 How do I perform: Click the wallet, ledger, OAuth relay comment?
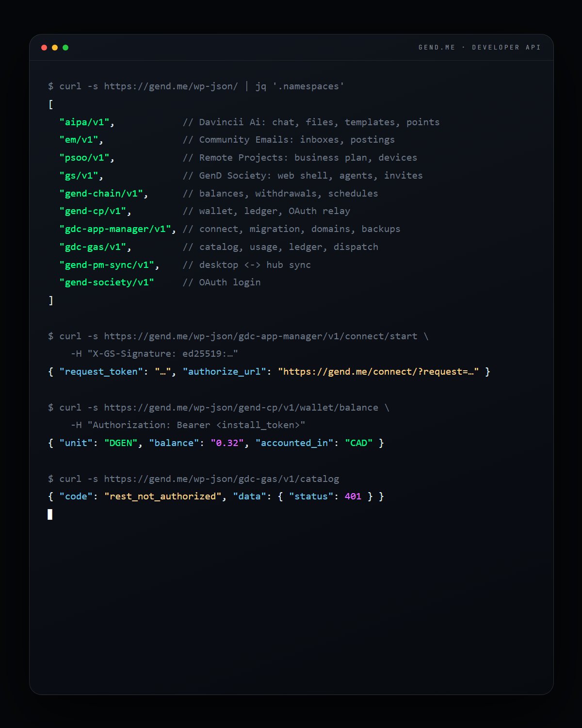266,211
